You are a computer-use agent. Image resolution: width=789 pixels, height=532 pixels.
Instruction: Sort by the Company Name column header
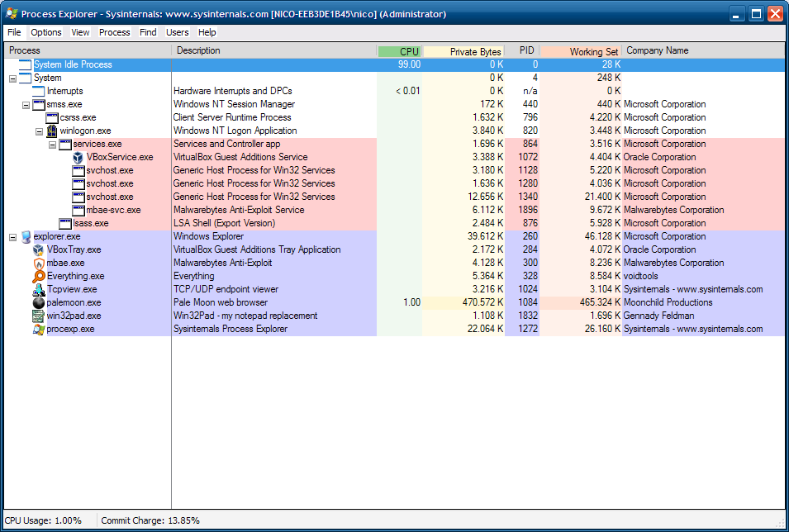(x=703, y=50)
